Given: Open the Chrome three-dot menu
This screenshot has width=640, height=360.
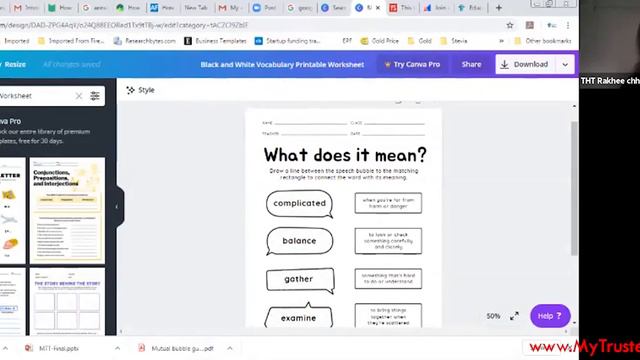Looking at the screenshot, I should [x=568, y=25].
